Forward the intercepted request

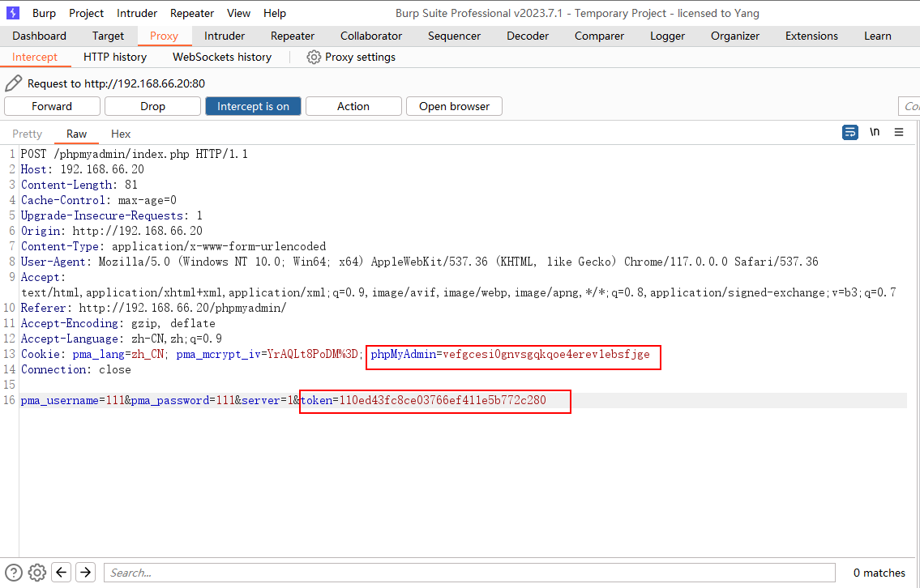click(x=52, y=106)
